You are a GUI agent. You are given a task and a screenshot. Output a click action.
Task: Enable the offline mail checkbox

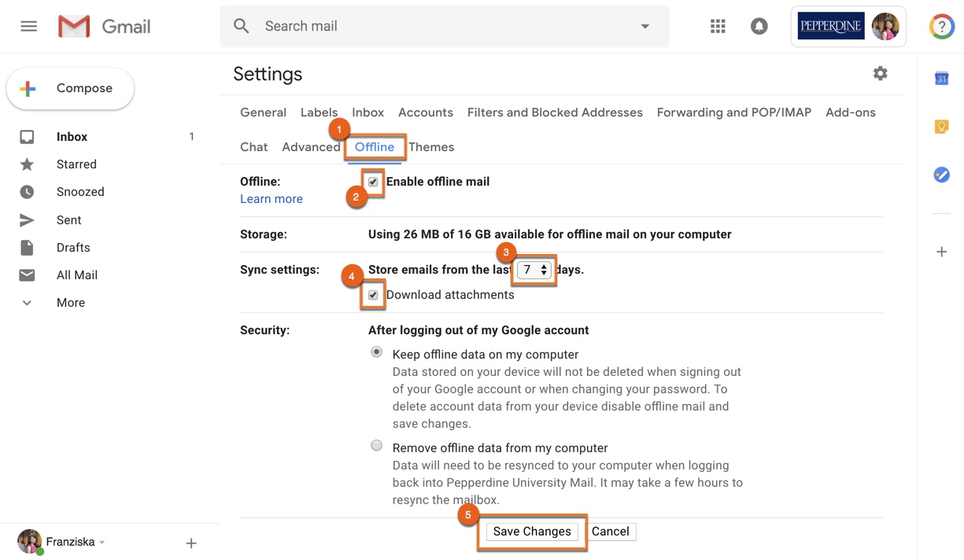pyautogui.click(x=373, y=181)
